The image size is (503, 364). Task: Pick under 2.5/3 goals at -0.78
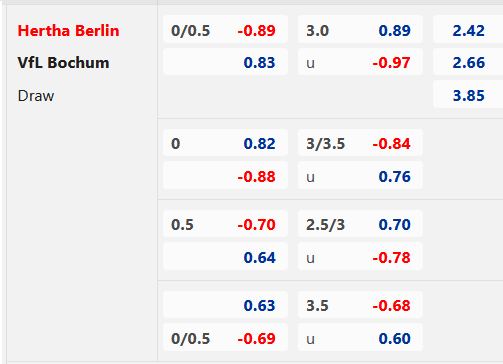(360, 257)
